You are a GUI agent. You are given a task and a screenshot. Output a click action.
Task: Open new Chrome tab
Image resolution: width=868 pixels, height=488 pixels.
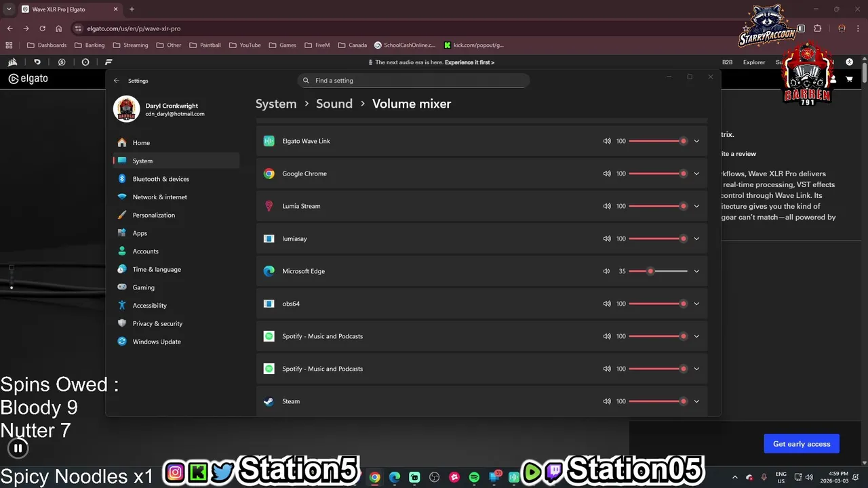click(x=132, y=9)
